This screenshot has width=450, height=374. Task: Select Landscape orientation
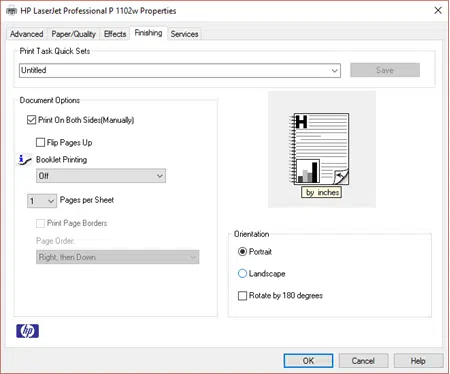[242, 274]
